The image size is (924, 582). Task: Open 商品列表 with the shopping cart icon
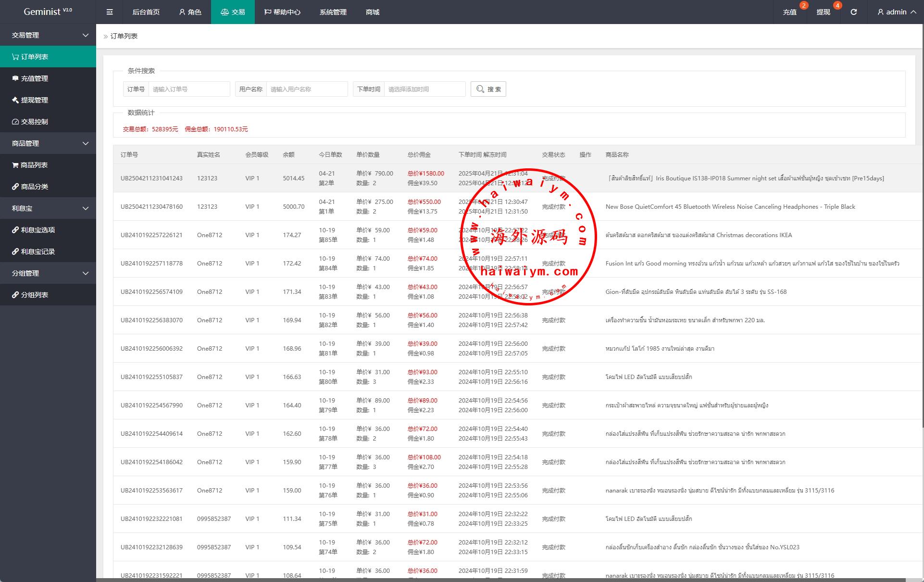(34, 165)
